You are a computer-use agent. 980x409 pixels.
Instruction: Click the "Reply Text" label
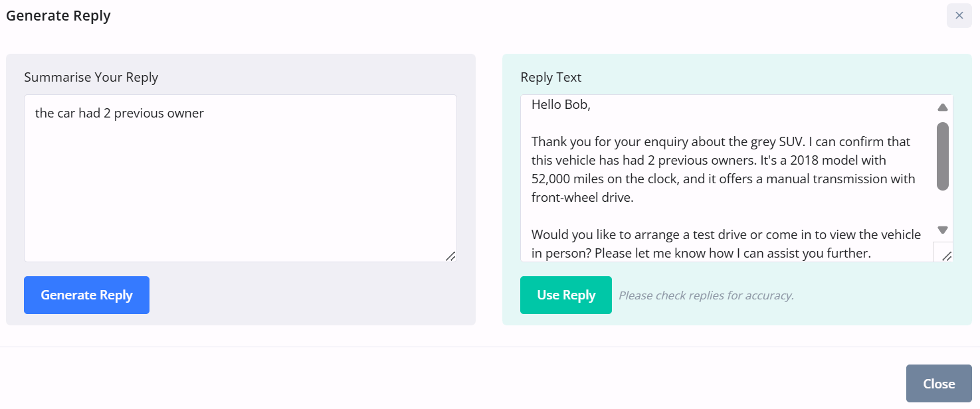(x=551, y=77)
